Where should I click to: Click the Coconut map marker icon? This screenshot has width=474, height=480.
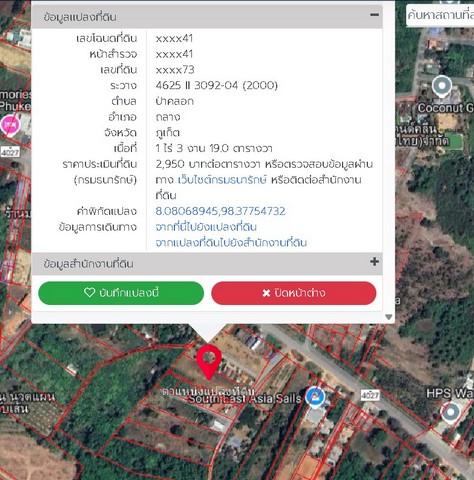tap(442, 86)
